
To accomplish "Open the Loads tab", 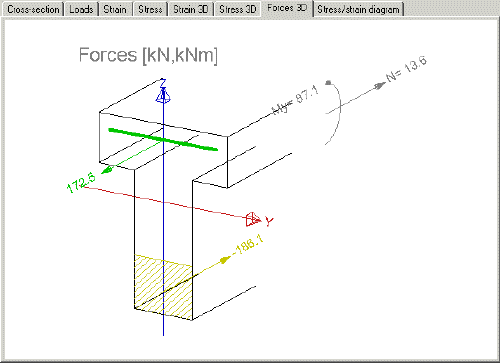I will [81, 9].
